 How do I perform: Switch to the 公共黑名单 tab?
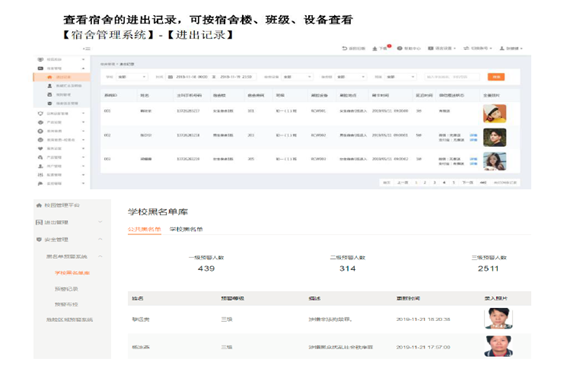pyautogui.click(x=144, y=229)
